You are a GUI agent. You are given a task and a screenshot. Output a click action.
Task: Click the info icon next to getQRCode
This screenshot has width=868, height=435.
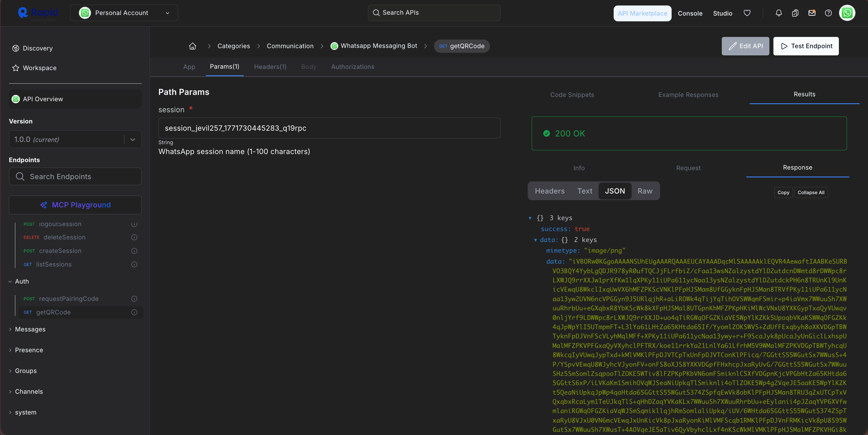134,312
